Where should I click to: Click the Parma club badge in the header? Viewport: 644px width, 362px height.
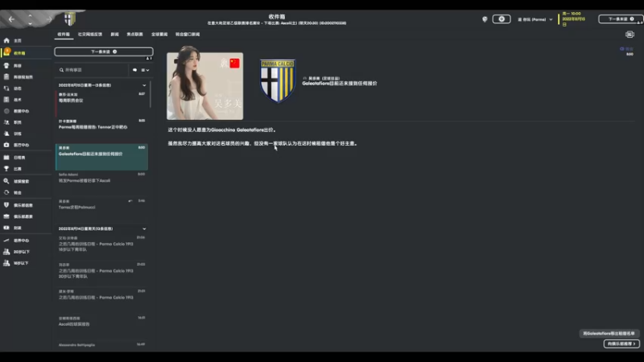[x=70, y=19]
